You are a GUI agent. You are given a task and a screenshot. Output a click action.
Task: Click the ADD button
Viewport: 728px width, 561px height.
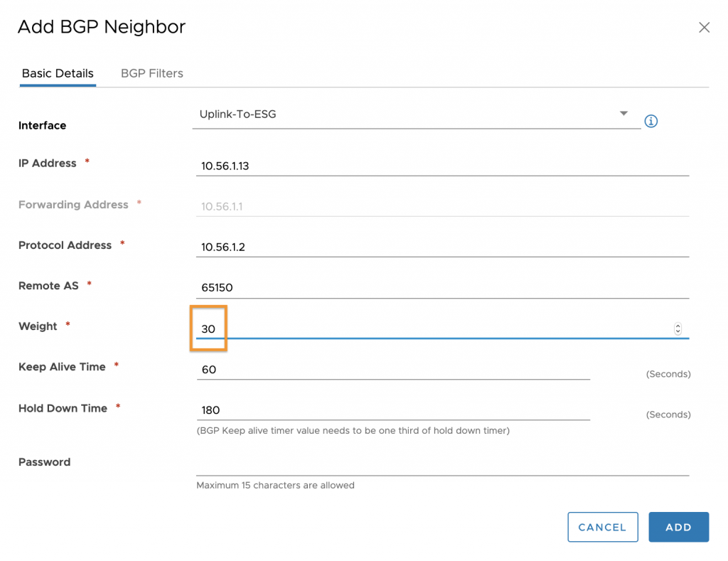pyautogui.click(x=678, y=527)
